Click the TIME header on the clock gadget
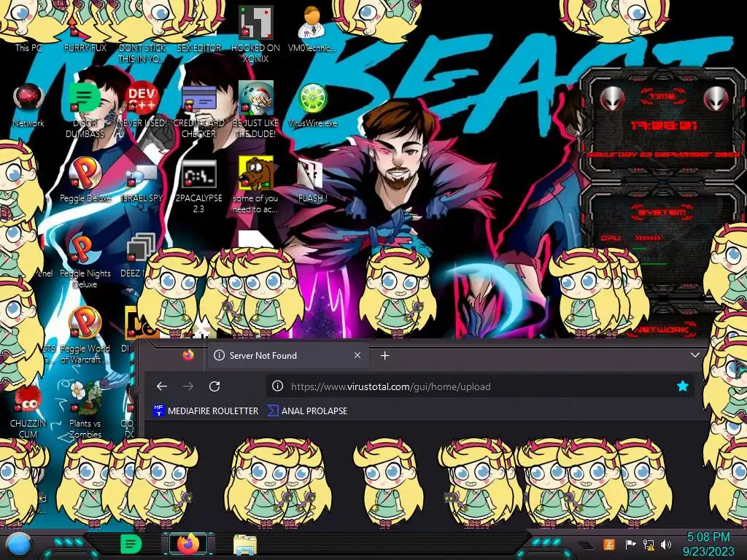Image resolution: width=747 pixels, height=560 pixels. coord(662,97)
